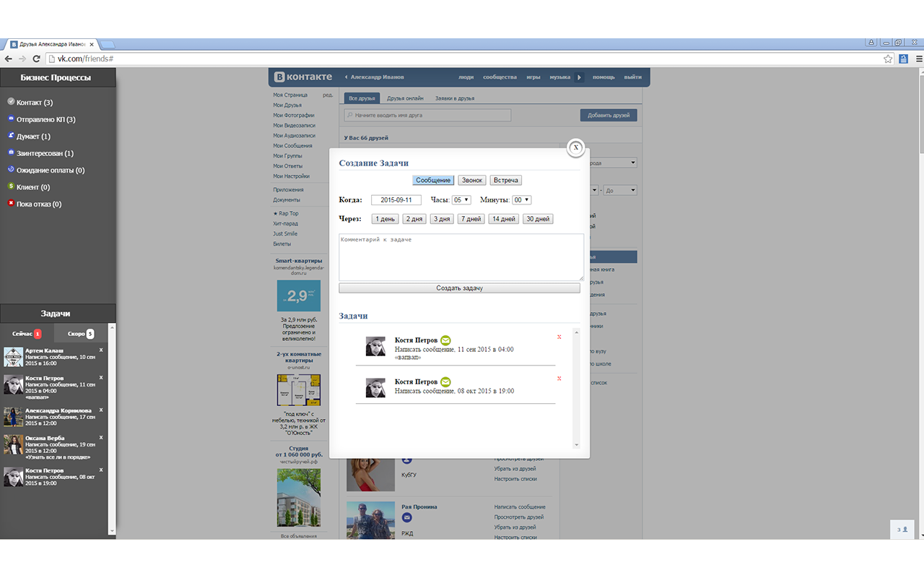
Task: Open Мои Настройки in left menu
Action: [291, 176]
